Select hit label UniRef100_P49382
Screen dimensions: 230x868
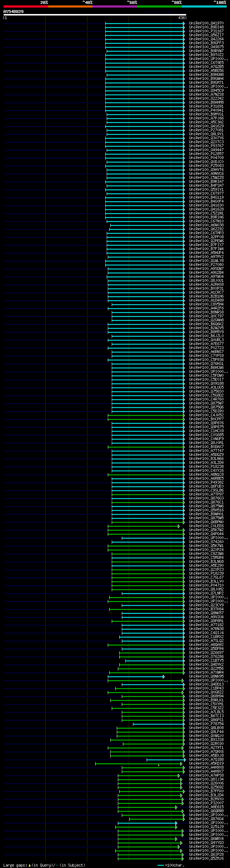point(206,483)
